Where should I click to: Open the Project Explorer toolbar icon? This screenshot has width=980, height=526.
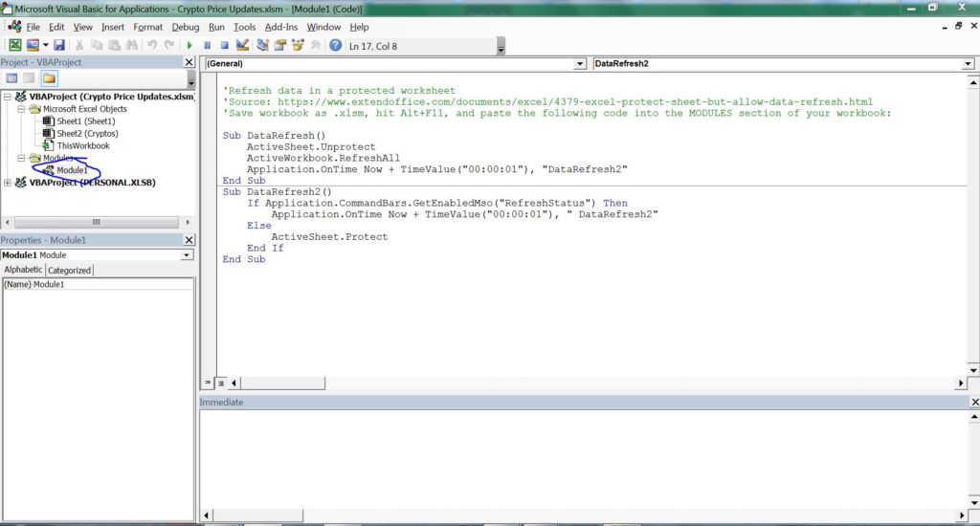(x=263, y=45)
